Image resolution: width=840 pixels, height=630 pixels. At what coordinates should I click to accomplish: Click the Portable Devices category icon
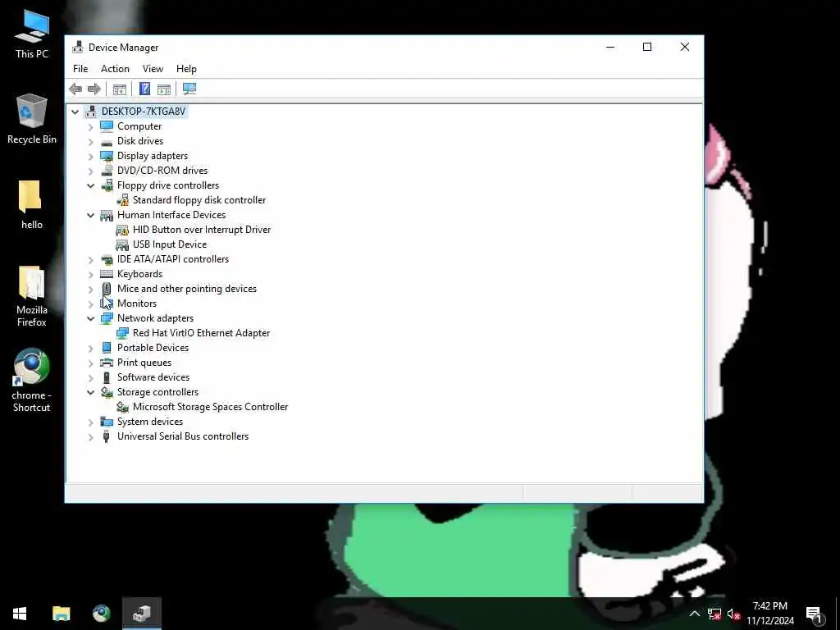[x=107, y=348]
